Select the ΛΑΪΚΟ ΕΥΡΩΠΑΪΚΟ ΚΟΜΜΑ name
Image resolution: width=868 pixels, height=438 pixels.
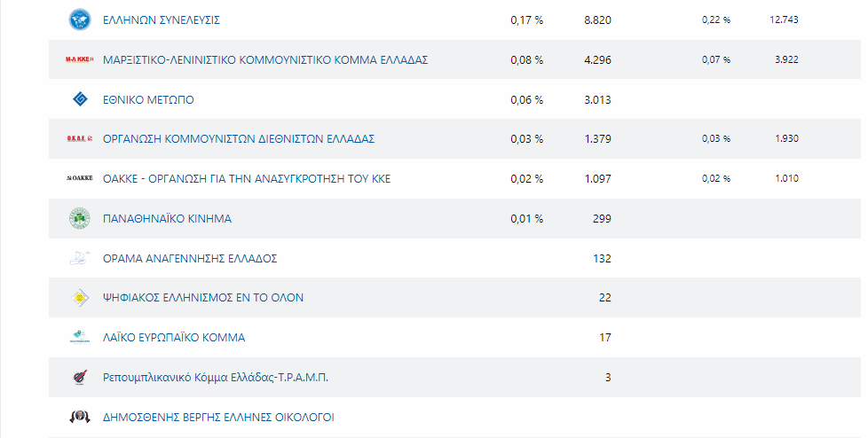point(174,338)
